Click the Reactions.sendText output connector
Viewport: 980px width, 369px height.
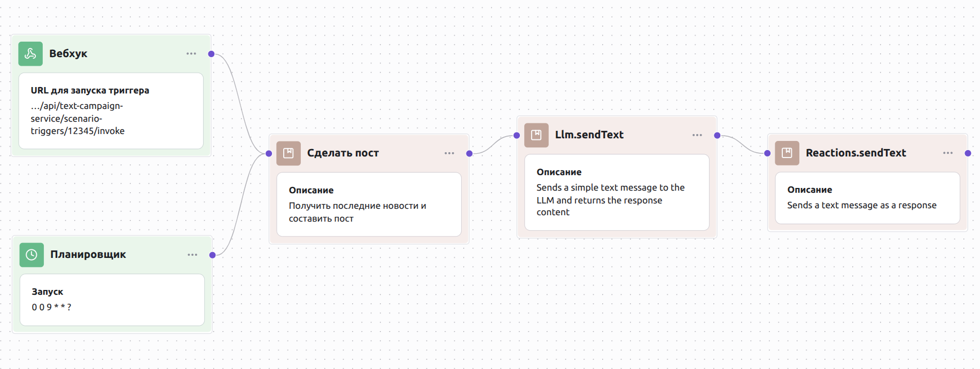[968, 153]
